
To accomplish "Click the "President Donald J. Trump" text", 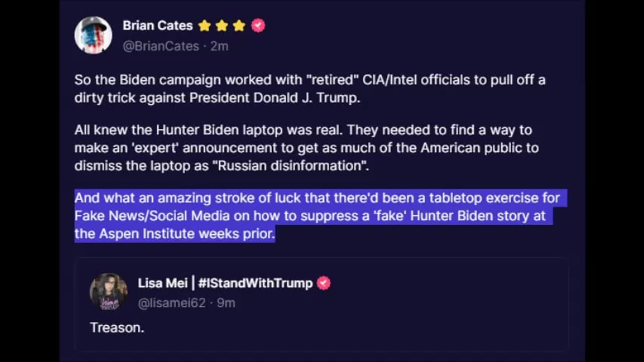I will [x=274, y=98].
